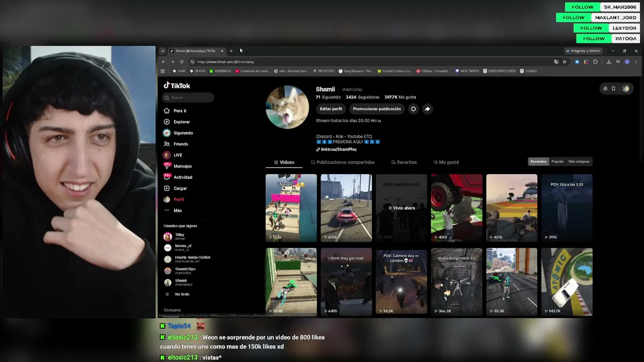Click the Editar perfil button
The image size is (644, 362).
point(331,109)
